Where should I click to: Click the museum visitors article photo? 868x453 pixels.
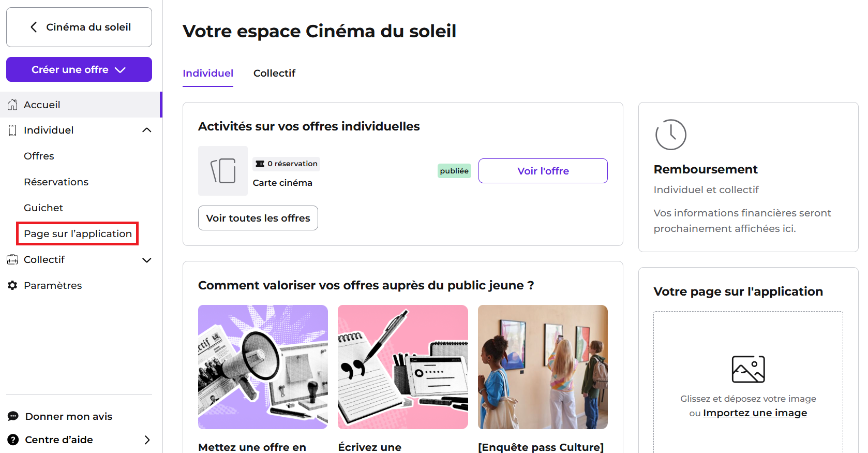(543, 367)
